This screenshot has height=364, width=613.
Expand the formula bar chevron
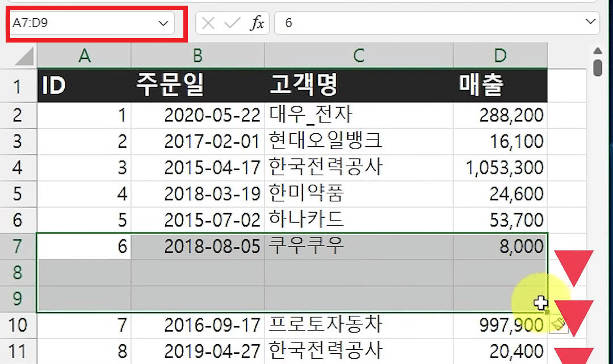(591, 22)
